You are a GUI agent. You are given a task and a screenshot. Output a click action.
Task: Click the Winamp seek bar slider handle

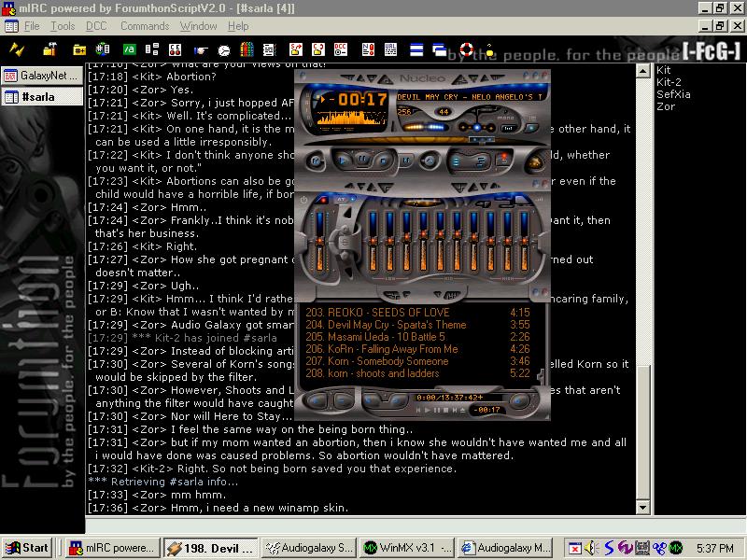(x=481, y=139)
